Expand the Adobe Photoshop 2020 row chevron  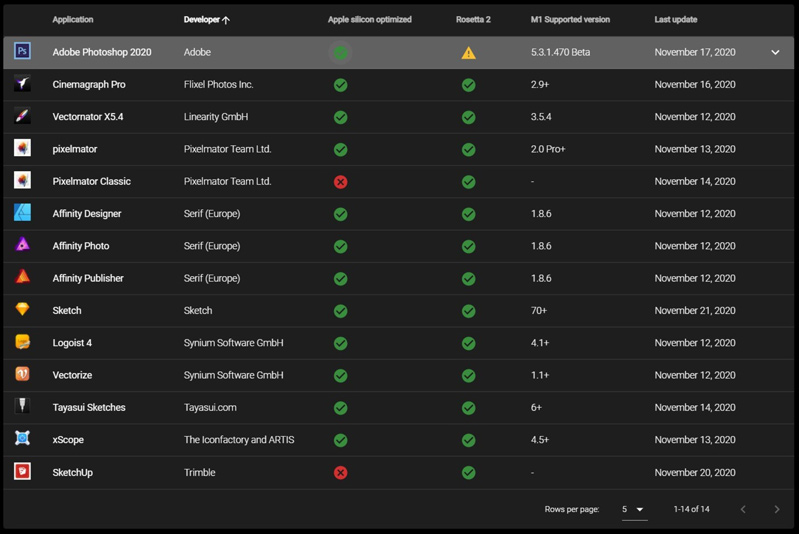pyautogui.click(x=775, y=53)
